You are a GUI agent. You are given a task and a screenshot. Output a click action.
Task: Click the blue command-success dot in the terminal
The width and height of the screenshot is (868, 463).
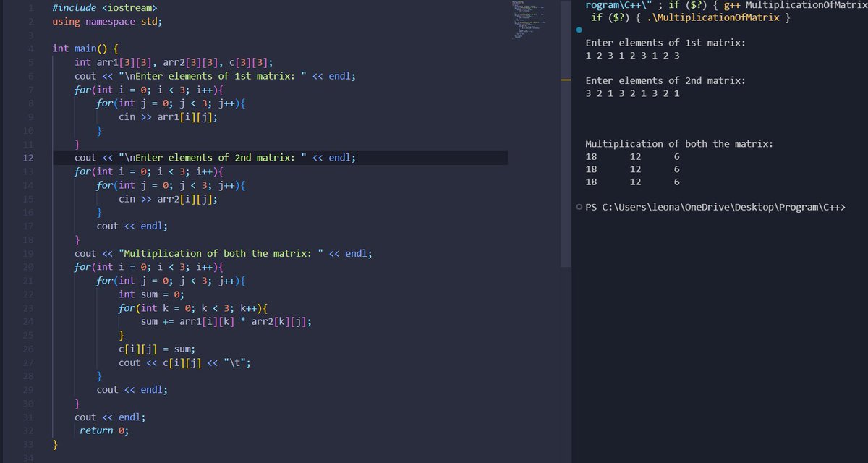click(579, 31)
